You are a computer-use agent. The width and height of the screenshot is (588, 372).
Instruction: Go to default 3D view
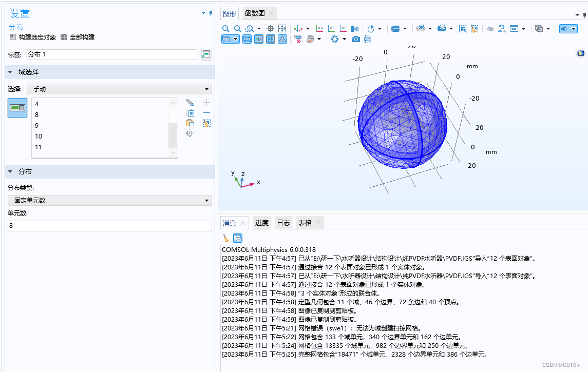click(298, 28)
